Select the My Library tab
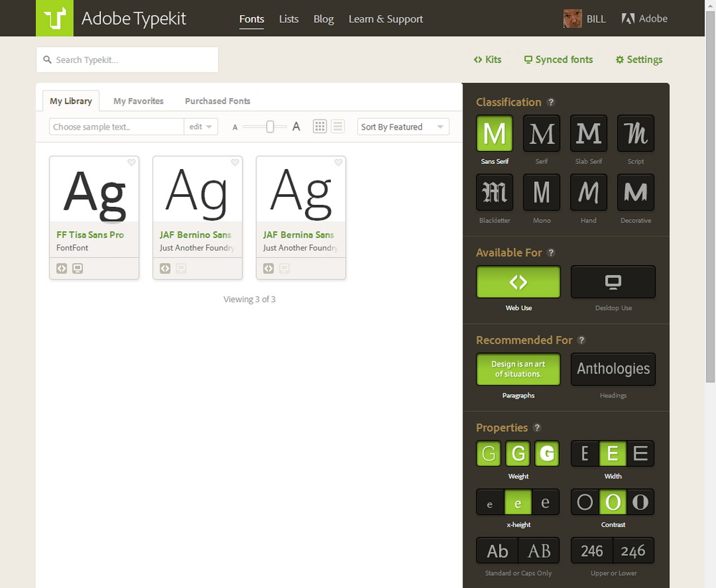Viewport: 716px width, 588px height. coord(71,101)
